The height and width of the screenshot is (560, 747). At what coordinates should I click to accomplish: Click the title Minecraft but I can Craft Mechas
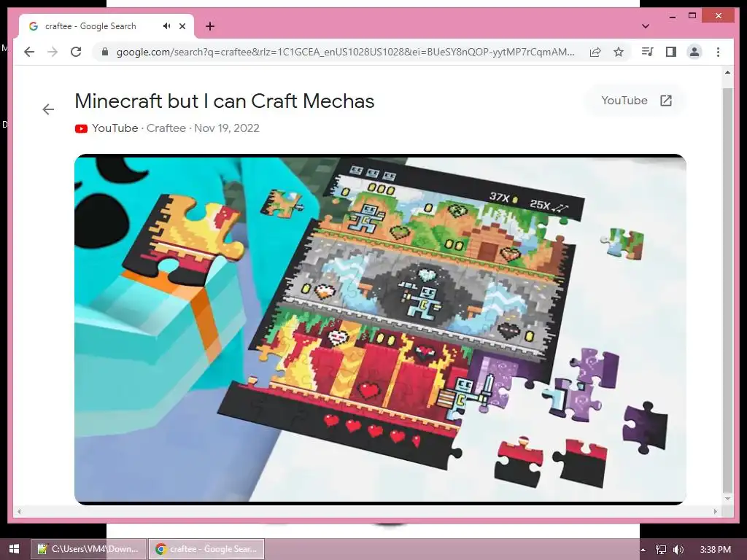click(x=225, y=101)
